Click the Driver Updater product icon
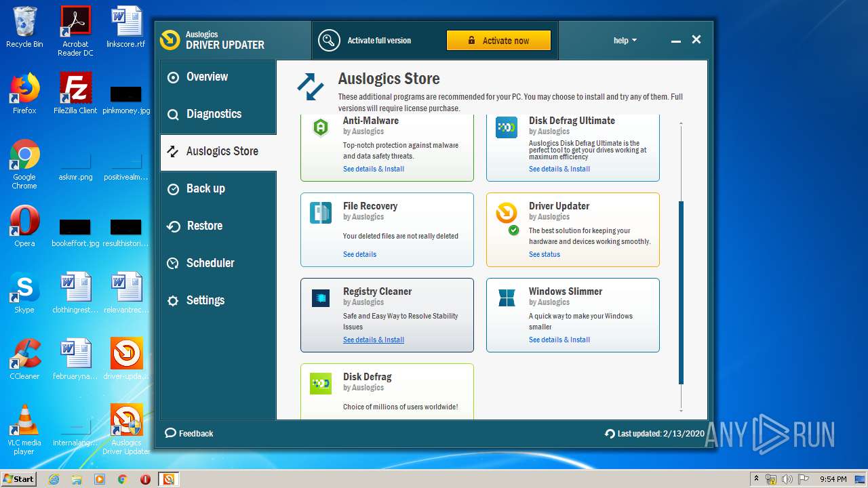The image size is (868, 488). tap(507, 213)
